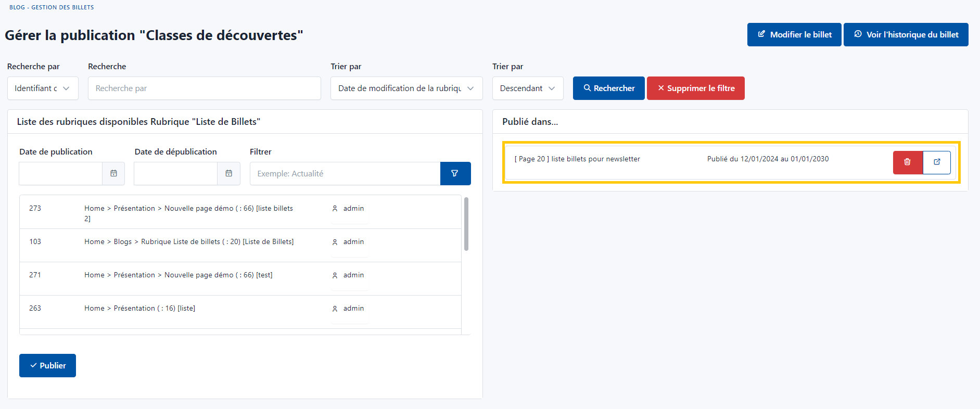Click the red trash delete icon

pos(908,162)
